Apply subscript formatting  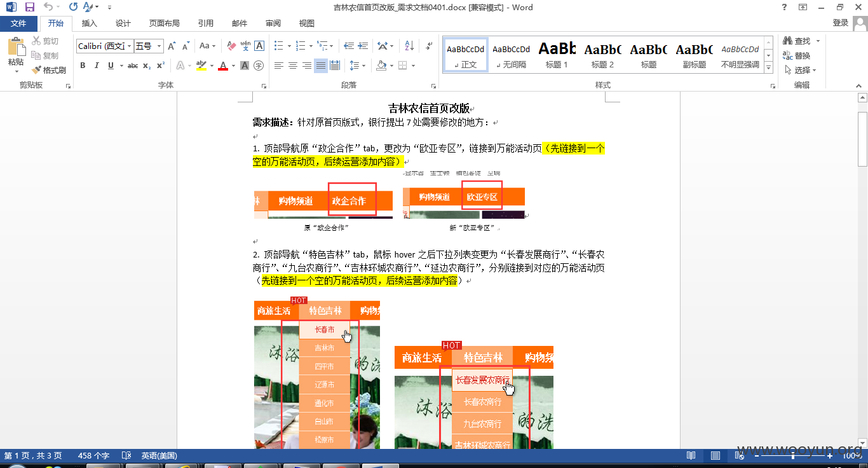pos(147,65)
